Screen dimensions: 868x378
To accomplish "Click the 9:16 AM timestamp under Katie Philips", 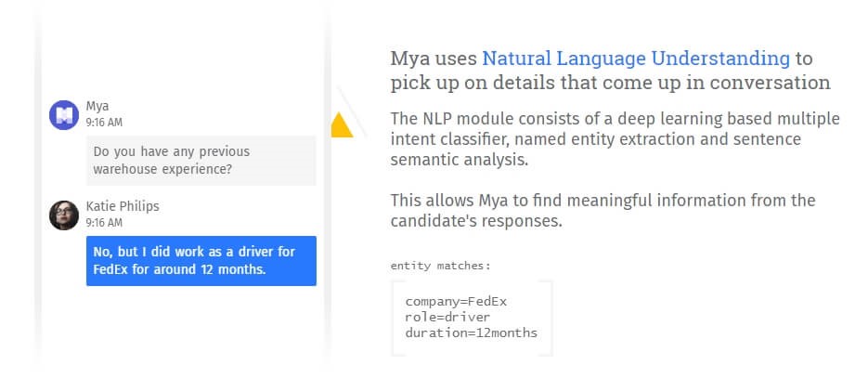I will click(104, 223).
